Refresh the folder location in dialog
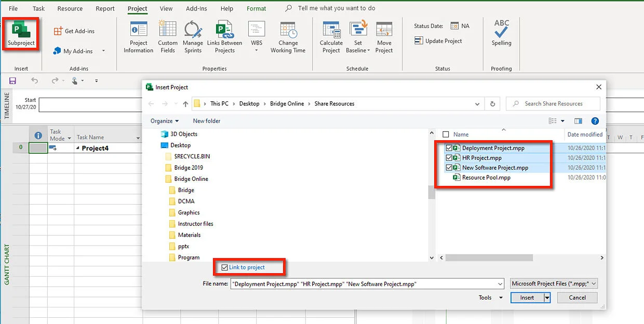 coord(493,104)
